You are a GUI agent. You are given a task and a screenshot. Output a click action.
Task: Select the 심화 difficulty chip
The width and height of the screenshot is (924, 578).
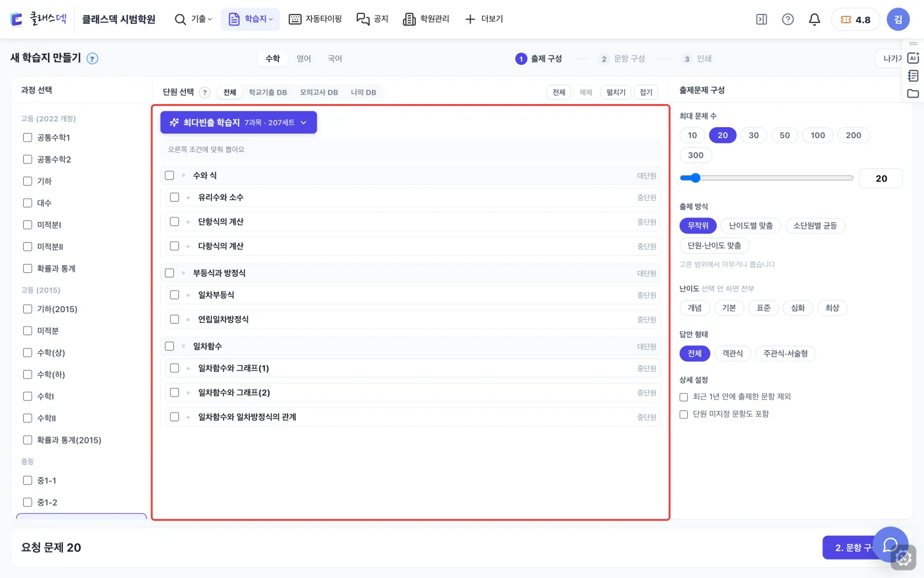tap(798, 308)
